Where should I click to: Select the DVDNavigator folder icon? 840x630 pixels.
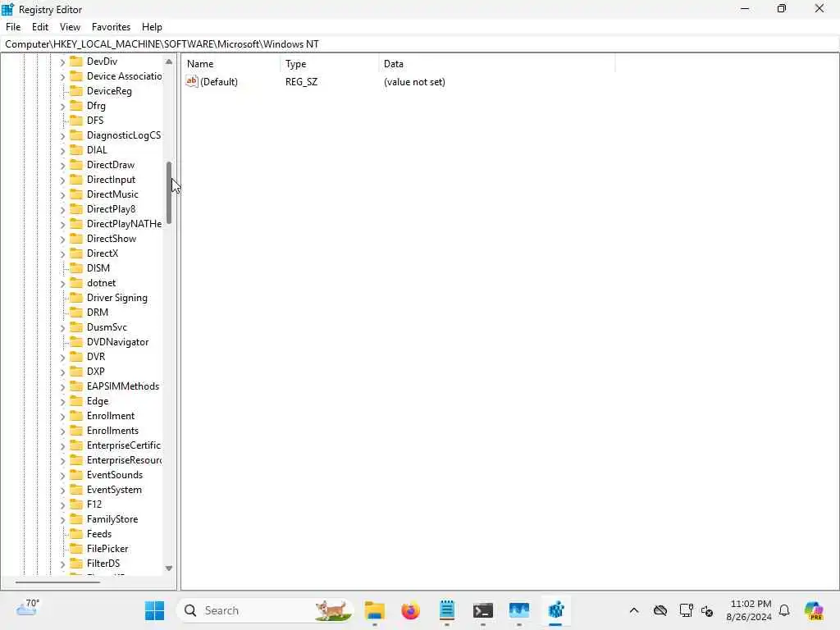coord(76,341)
